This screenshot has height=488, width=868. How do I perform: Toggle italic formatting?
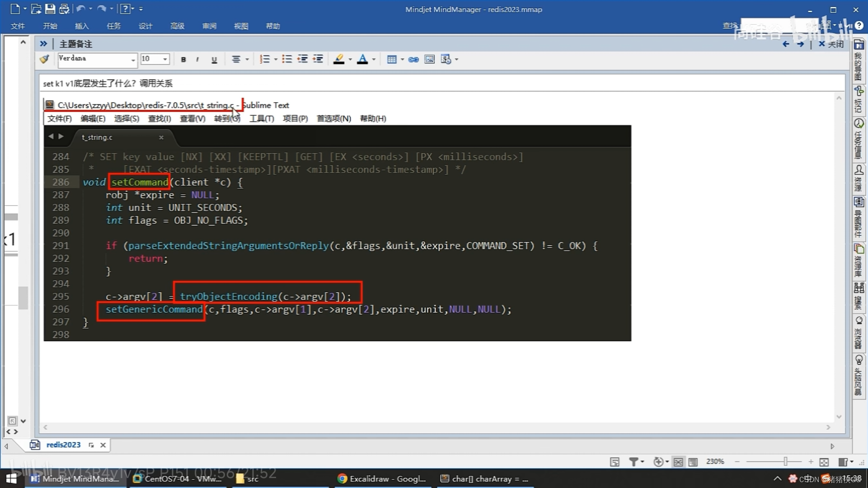tap(197, 60)
